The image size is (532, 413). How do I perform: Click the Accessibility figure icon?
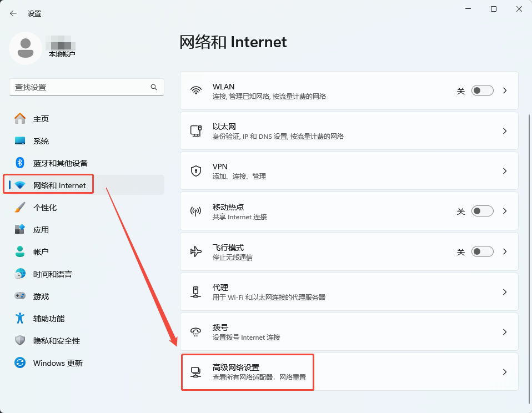pos(20,318)
